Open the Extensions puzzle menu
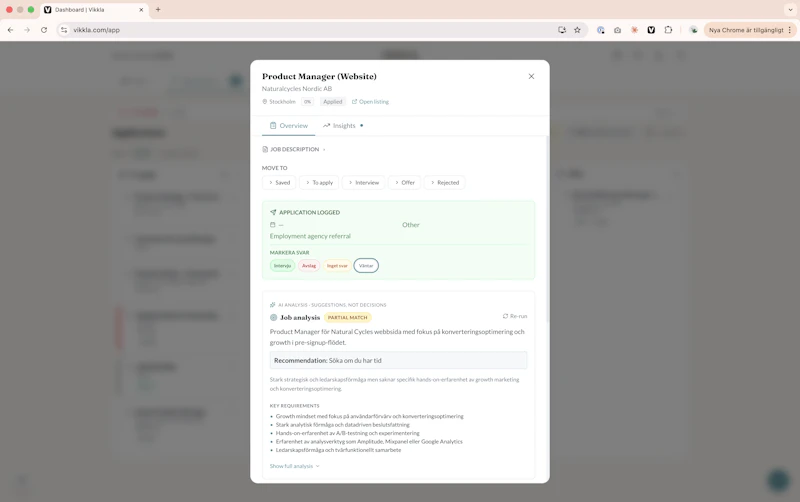Screen dimensions: 800x502 [x=668, y=30]
